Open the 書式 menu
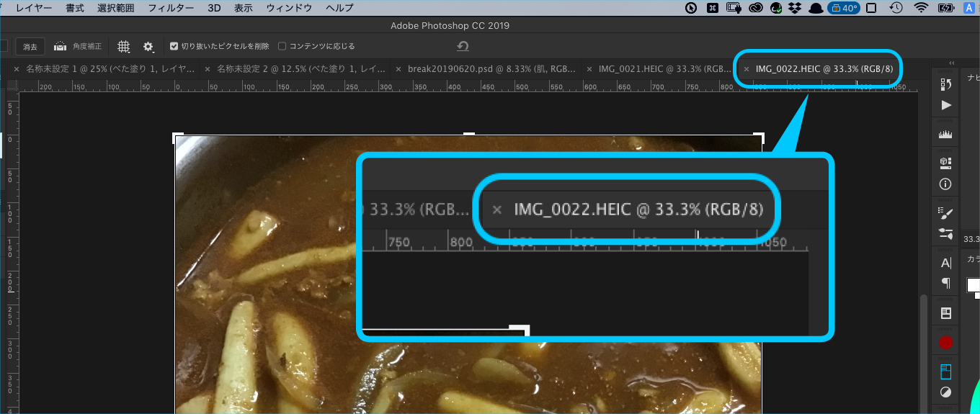 (74, 8)
